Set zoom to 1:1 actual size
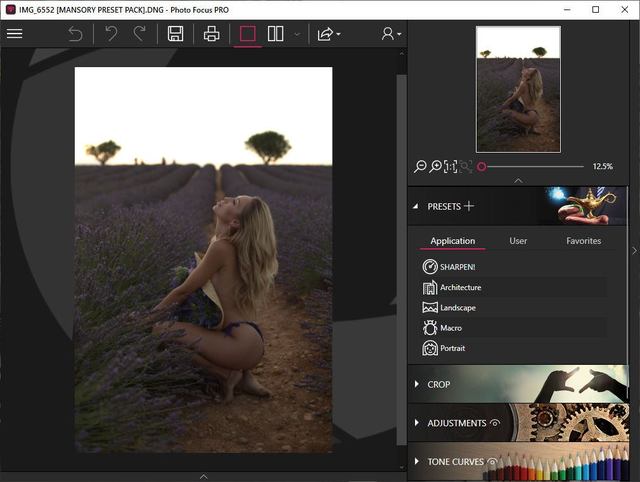Image resolution: width=640 pixels, height=482 pixels. [451, 166]
